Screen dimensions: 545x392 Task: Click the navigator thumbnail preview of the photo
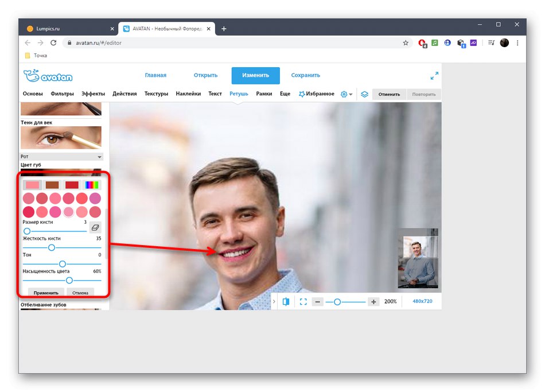click(x=418, y=259)
